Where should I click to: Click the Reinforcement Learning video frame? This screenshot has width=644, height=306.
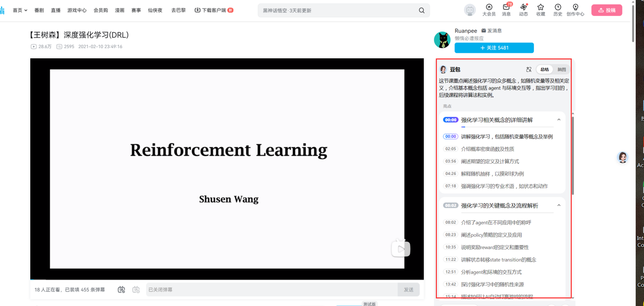point(227,169)
